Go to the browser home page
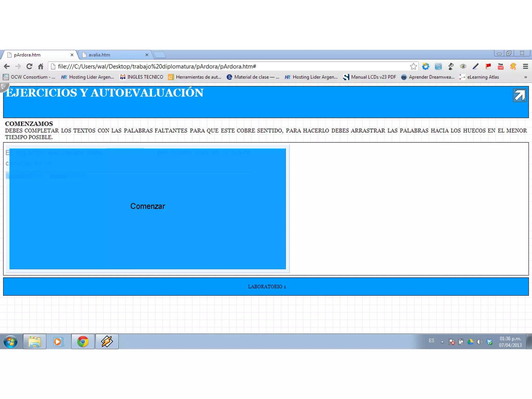This screenshot has height=399, width=532. coord(41,66)
